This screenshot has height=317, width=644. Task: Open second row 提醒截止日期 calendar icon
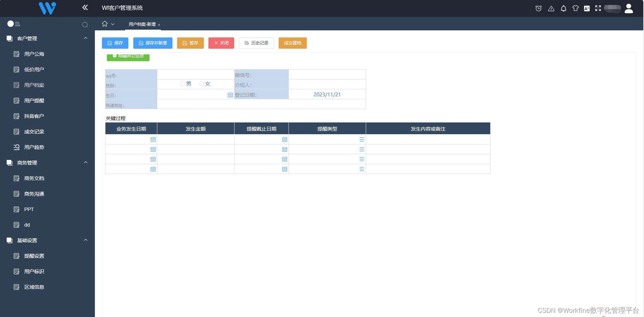click(285, 149)
